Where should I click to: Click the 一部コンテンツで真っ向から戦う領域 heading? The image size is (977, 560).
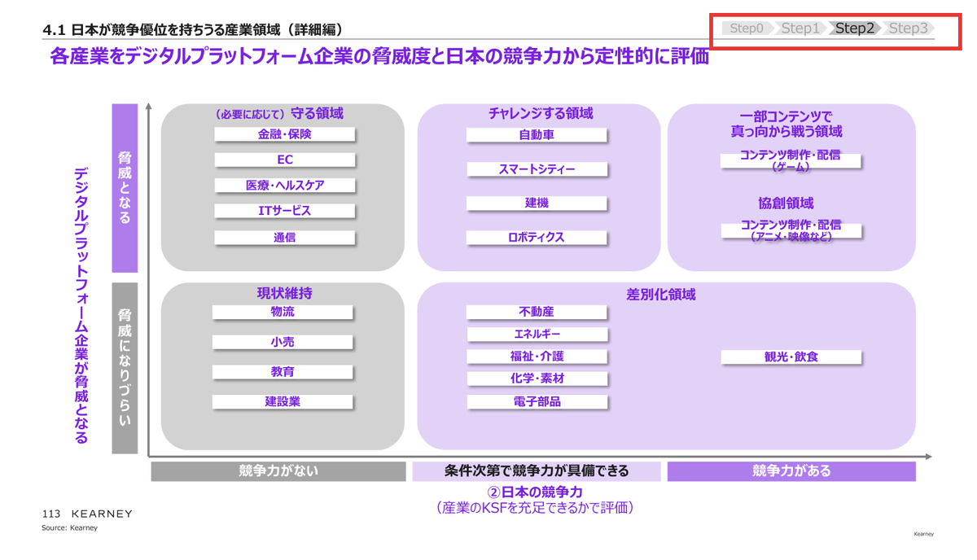tap(786, 123)
